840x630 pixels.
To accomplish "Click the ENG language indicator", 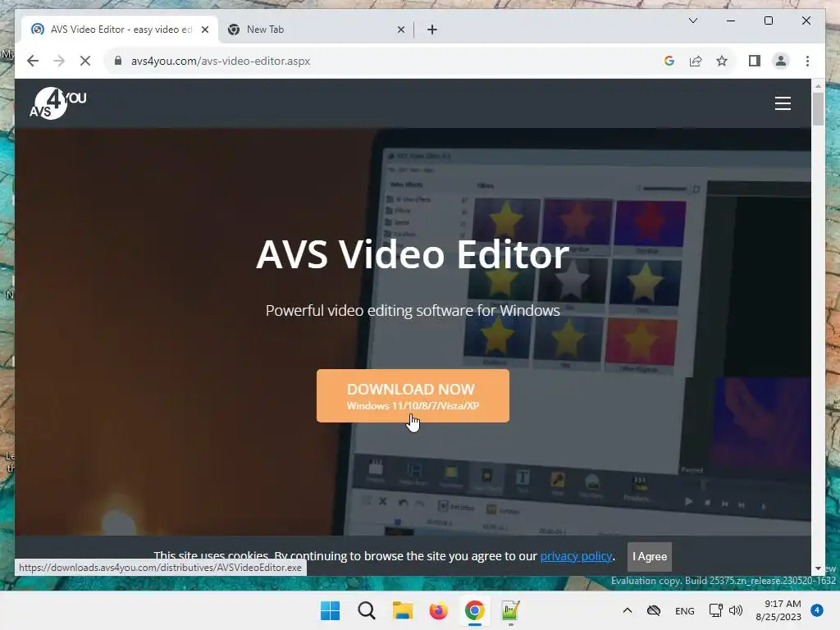I will [685, 610].
